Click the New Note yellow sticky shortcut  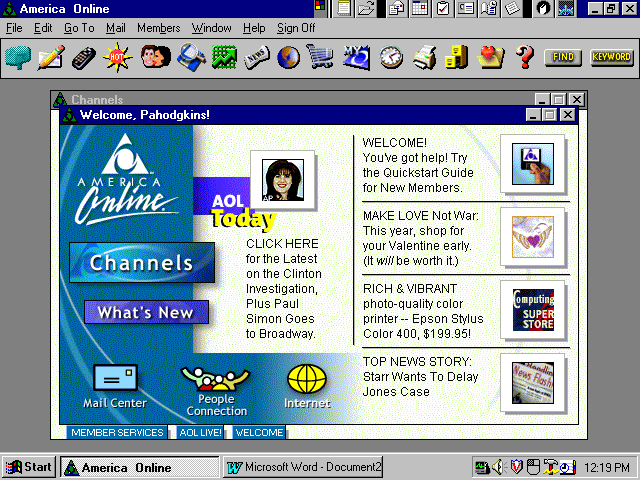pyautogui.click(x=511, y=8)
